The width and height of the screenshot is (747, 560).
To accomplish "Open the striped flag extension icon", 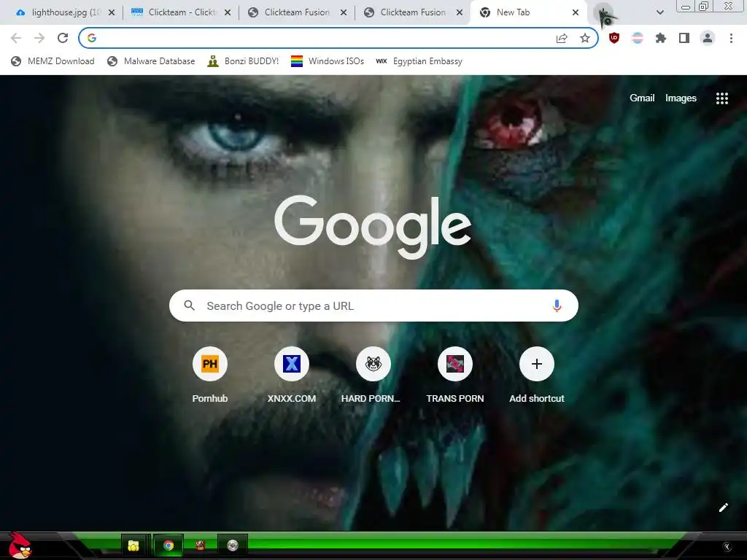I will 638,38.
